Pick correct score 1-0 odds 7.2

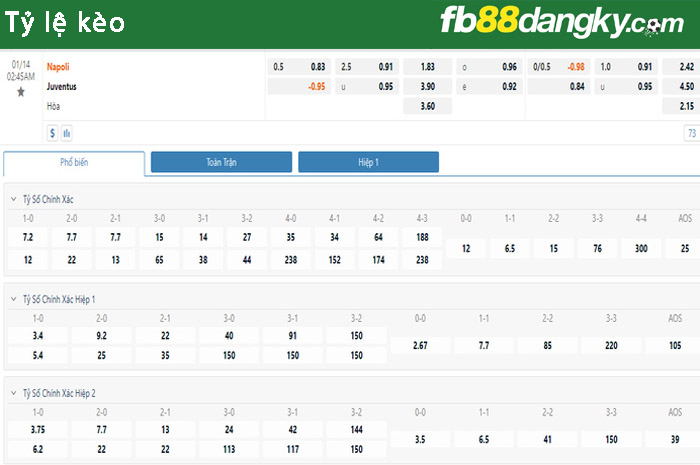pos(28,237)
